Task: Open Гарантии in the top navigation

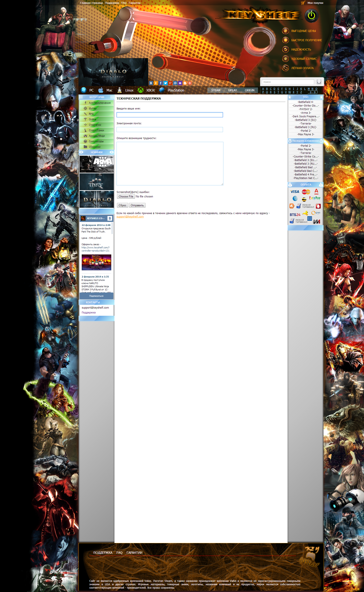Action: click(x=134, y=3)
